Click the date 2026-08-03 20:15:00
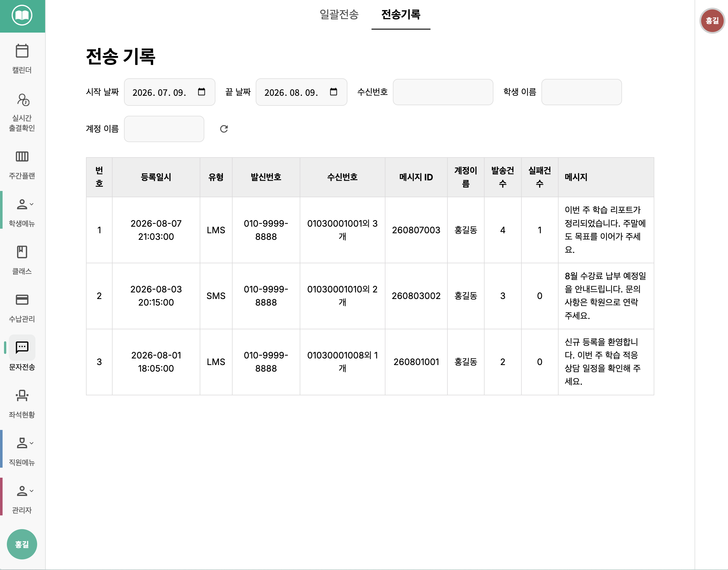 (x=156, y=296)
